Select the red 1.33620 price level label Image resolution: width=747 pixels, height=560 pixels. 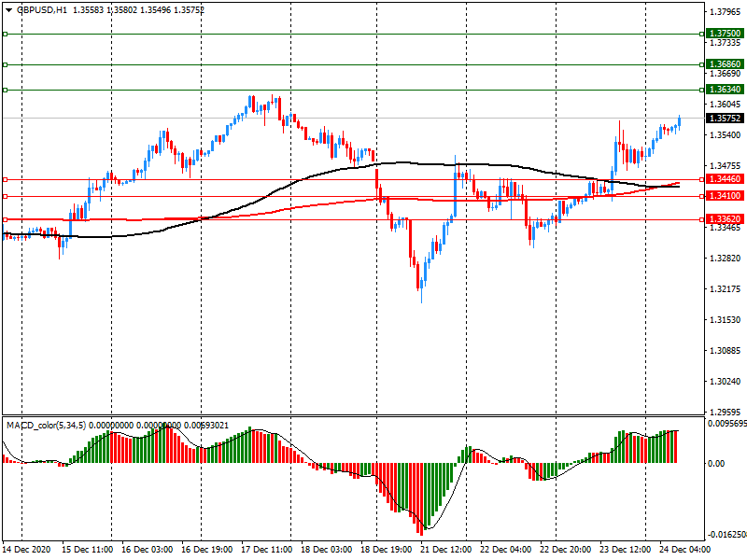click(725, 219)
